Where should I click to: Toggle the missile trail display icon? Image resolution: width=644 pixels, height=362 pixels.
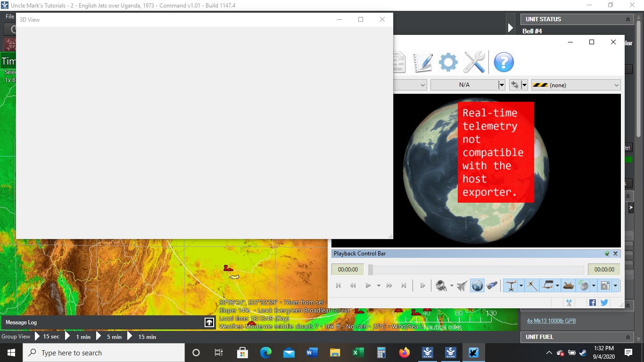[x=532, y=286]
